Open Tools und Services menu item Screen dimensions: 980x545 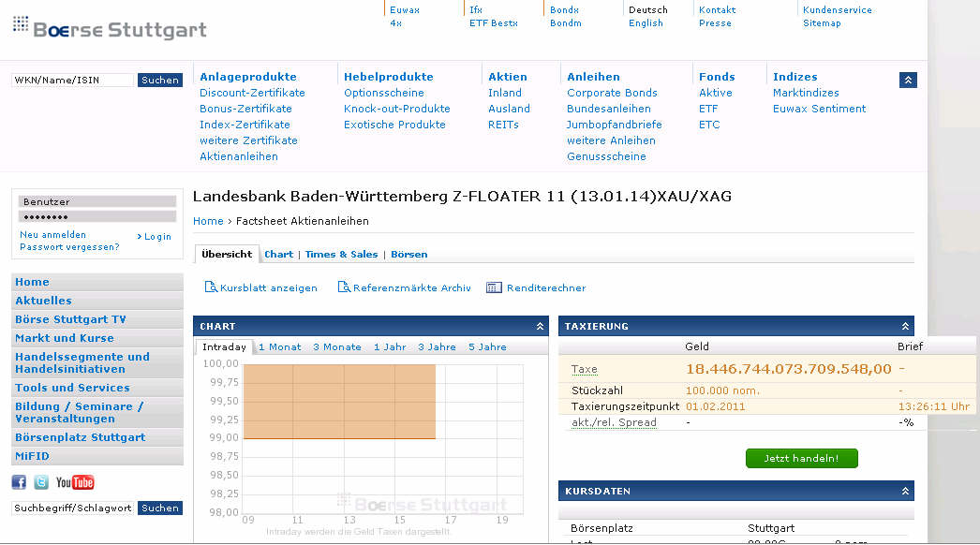(97, 388)
